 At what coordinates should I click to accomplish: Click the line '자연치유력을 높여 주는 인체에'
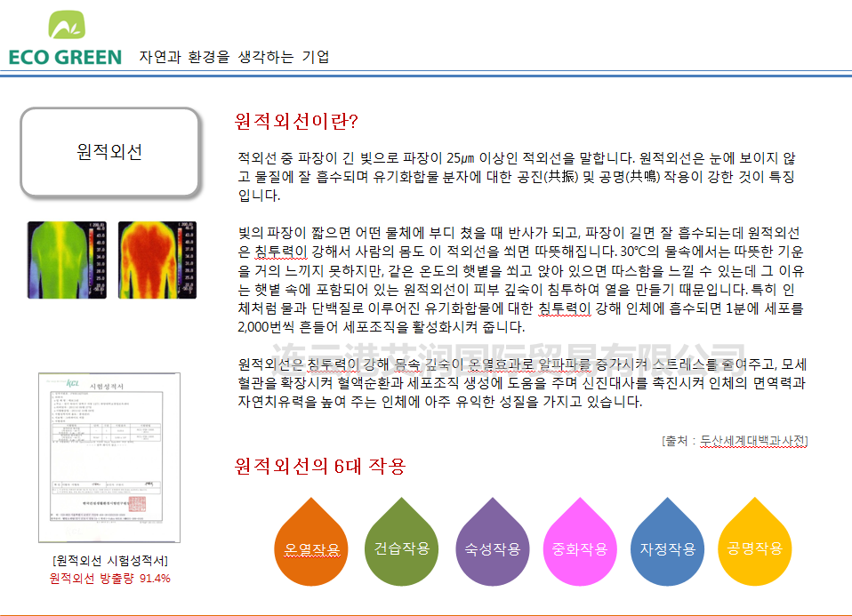[440, 402]
